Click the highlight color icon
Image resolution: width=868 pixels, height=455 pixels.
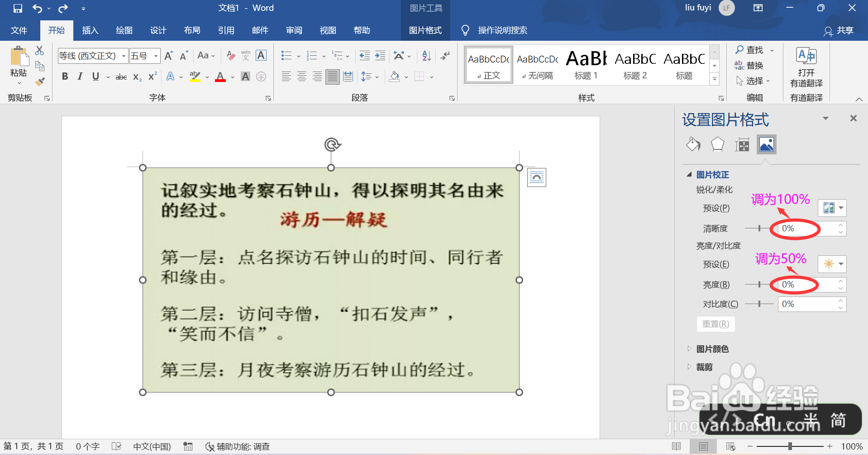pyautogui.click(x=195, y=76)
